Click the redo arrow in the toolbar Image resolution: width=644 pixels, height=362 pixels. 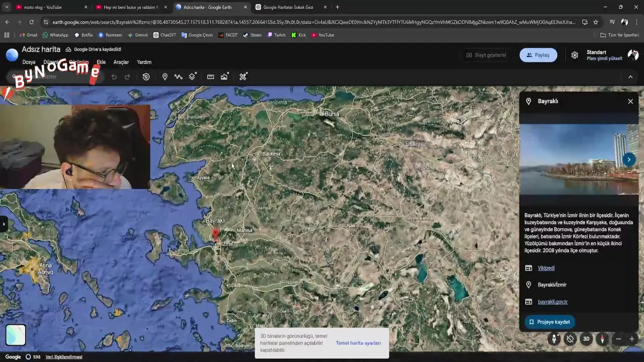[127, 77]
